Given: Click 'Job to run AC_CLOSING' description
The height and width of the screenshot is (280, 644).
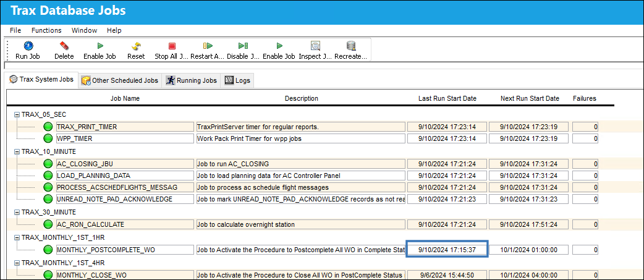Looking at the screenshot, I should tap(300, 164).
